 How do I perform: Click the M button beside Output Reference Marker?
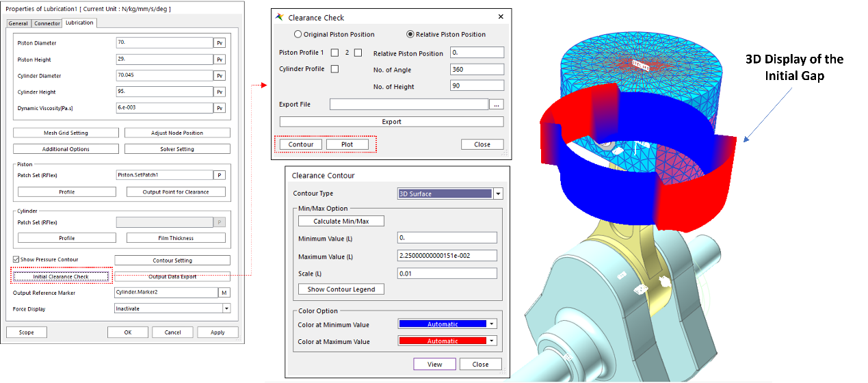pyautogui.click(x=224, y=293)
